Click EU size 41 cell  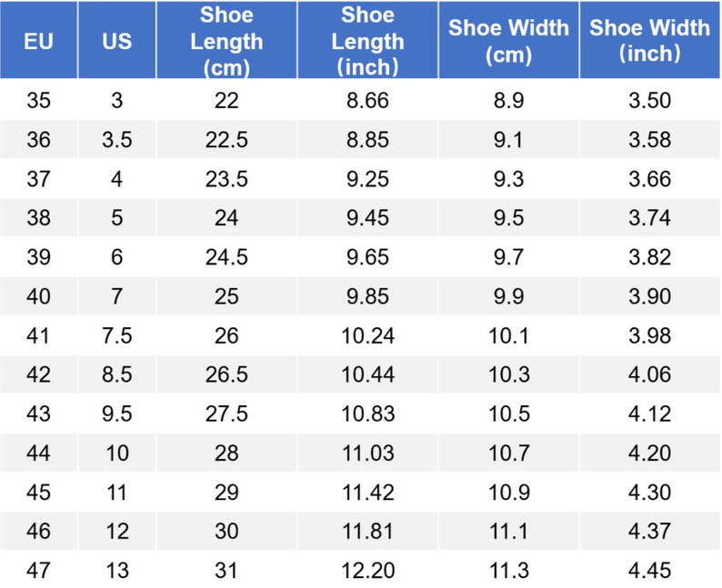39,335
